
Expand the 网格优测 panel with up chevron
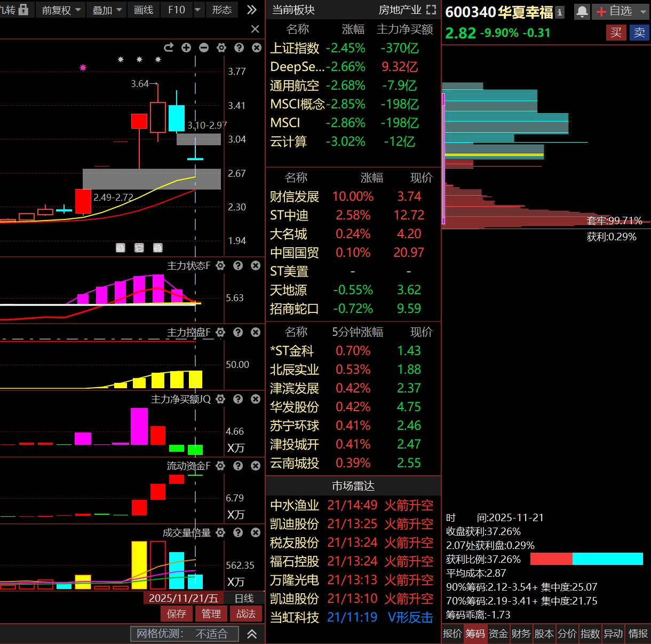252,634
